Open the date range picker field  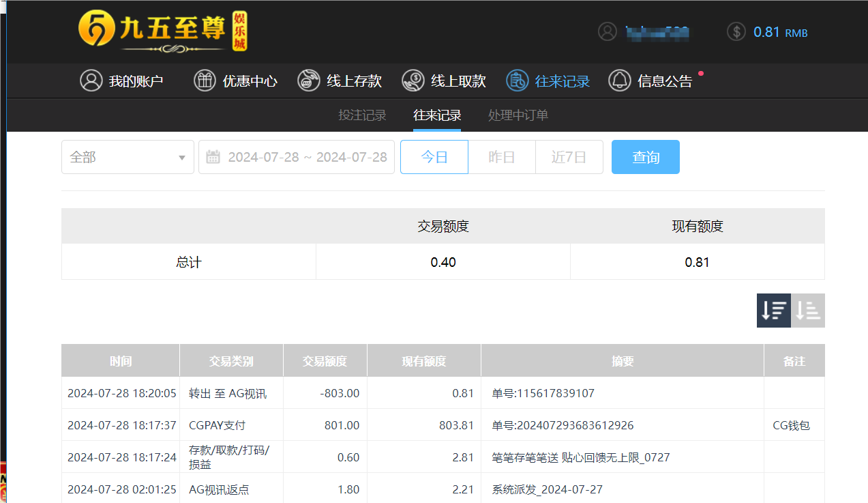(x=297, y=156)
